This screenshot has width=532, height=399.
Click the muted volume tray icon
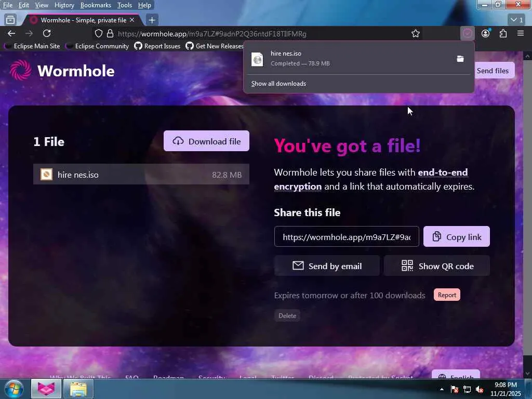click(480, 389)
